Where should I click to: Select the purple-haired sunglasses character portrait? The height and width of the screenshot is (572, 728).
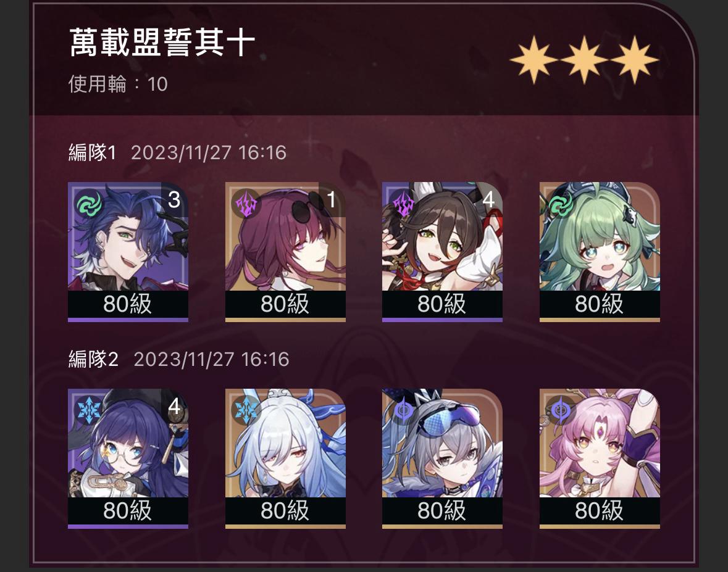[285, 251]
